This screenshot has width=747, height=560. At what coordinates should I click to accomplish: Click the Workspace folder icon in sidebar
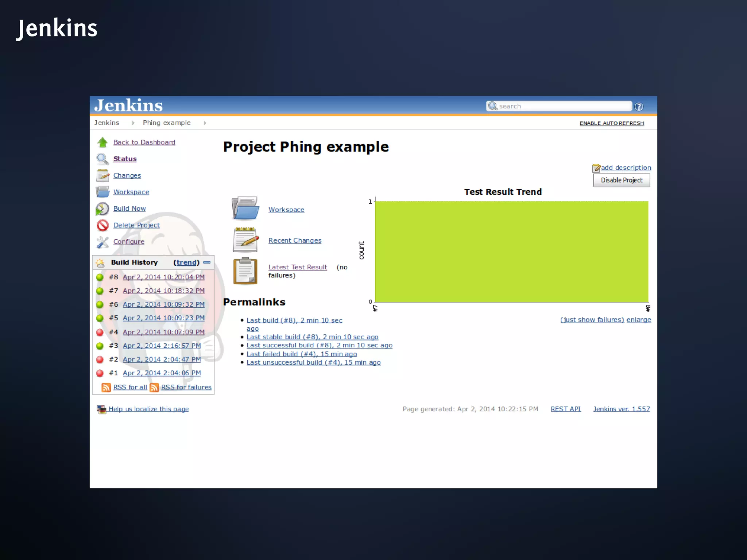(102, 192)
